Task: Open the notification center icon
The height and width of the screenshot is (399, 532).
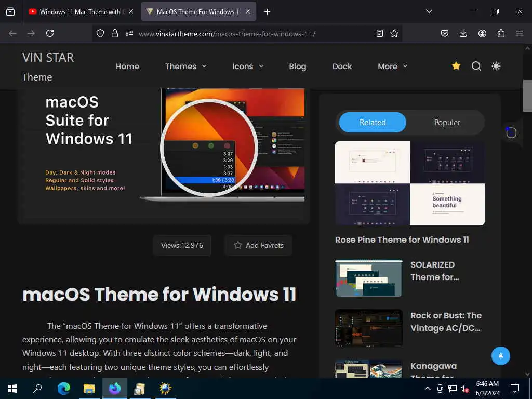Action: [515, 389]
